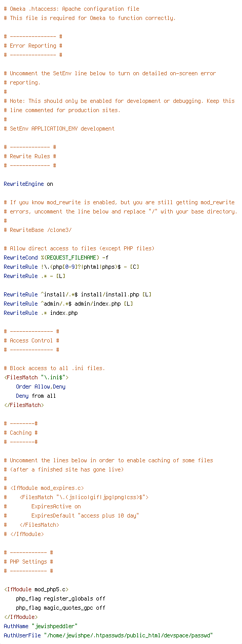
Task: Click the RewriteRule .* index.php line
Action: point(41,313)
